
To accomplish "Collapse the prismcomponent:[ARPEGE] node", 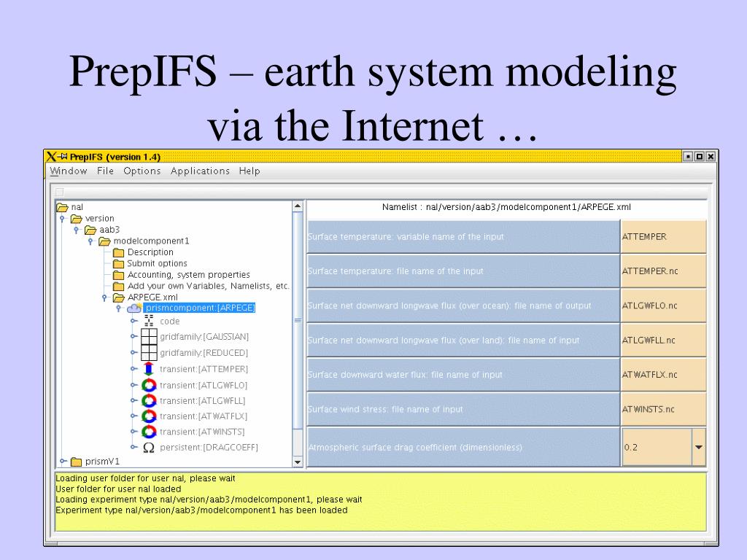I will 119,308.
